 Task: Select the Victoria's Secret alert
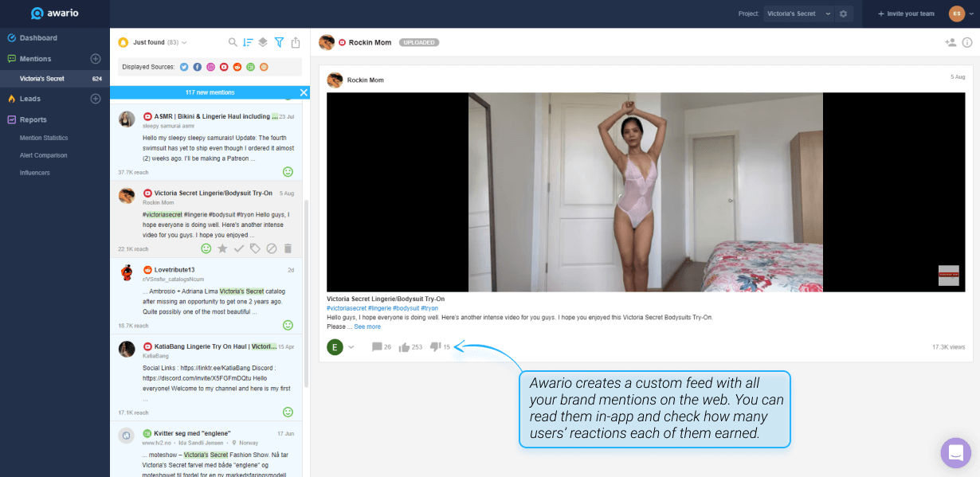(x=55, y=79)
